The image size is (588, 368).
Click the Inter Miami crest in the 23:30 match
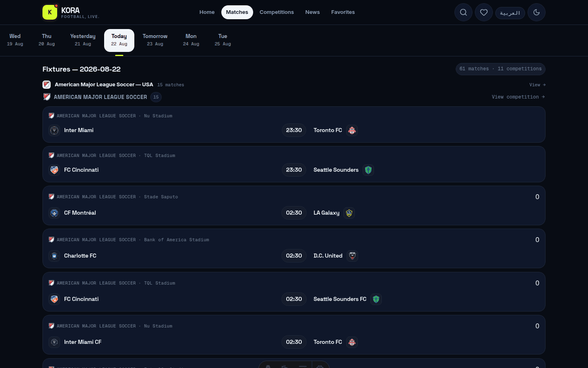point(54,130)
